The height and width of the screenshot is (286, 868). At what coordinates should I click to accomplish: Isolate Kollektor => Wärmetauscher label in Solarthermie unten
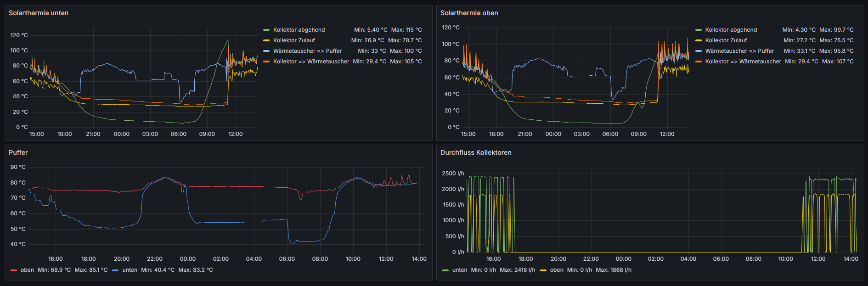(311, 62)
